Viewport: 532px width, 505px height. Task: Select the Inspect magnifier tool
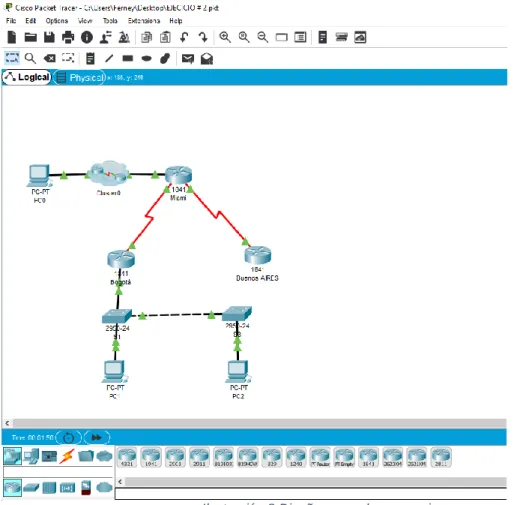(x=30, y=59)
